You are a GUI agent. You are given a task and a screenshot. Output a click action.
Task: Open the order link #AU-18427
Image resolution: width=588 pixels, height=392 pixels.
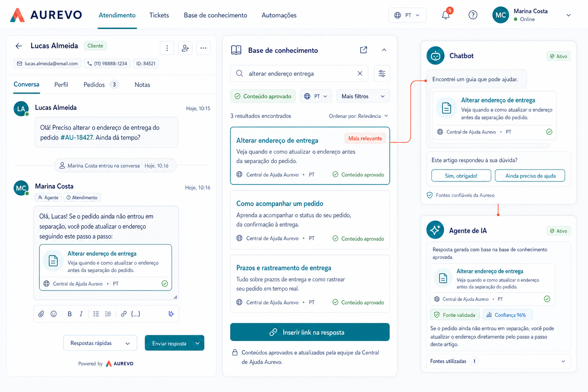tap(77, 137)
